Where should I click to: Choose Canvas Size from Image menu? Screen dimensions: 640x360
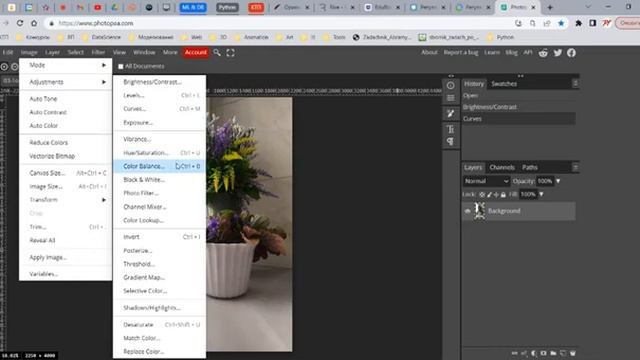[x=65, y=173]
